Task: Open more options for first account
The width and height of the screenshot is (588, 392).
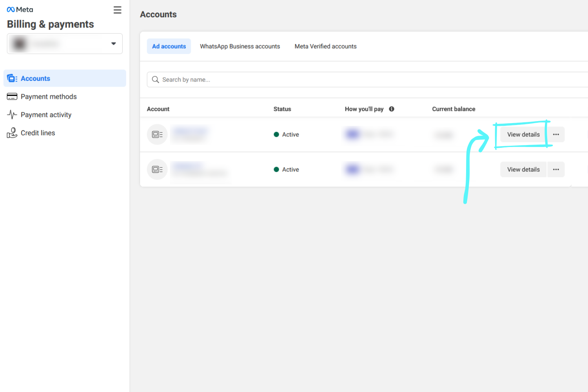Action: click(x=556, y=134)
